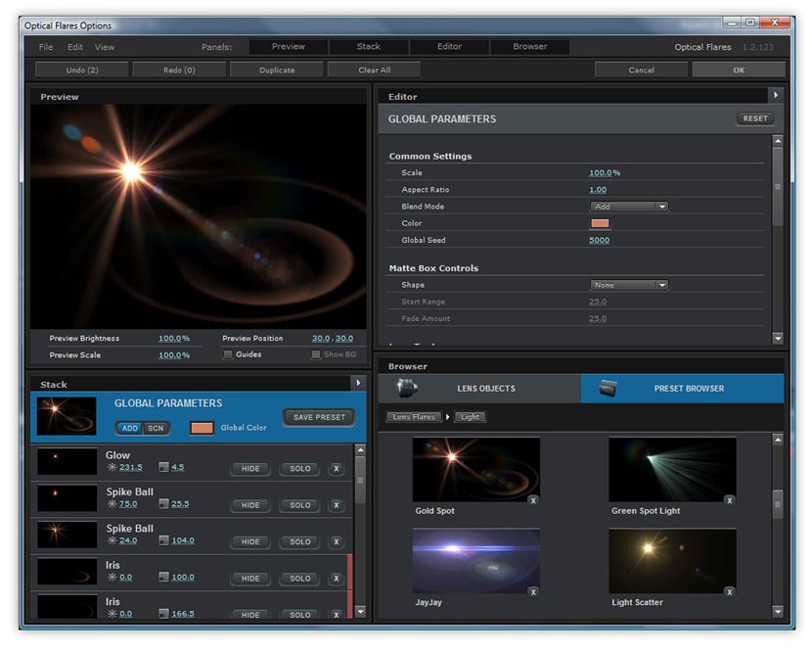Click the SAVE PRESET button
Screen dimensions: 812x654
[x=318, y=416]
